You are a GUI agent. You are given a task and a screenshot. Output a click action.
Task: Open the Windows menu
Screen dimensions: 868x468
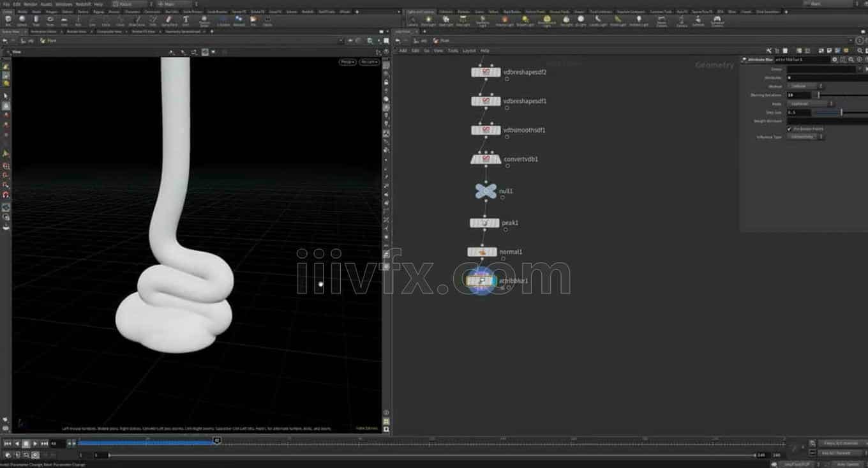(64, 4)
